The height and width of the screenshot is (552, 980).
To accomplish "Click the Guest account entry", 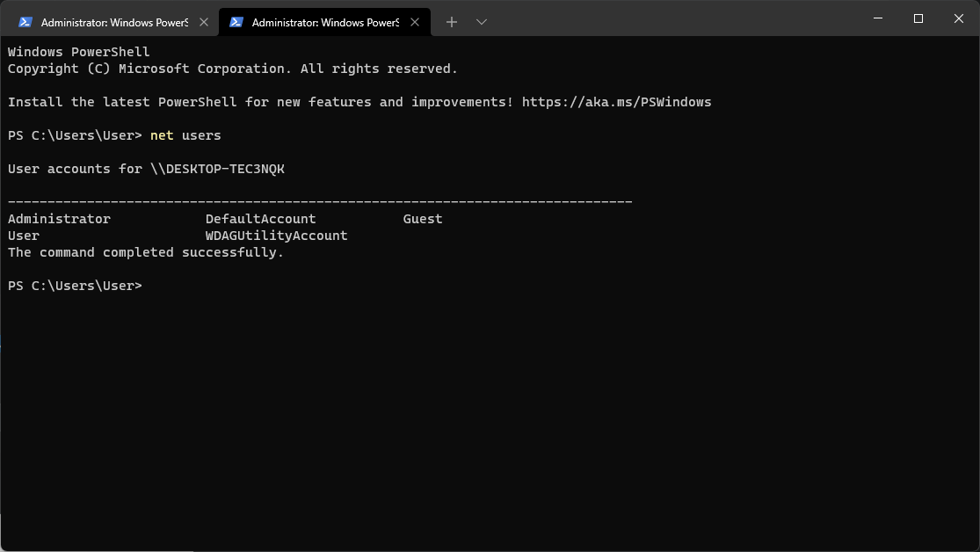I will point(423,219).
